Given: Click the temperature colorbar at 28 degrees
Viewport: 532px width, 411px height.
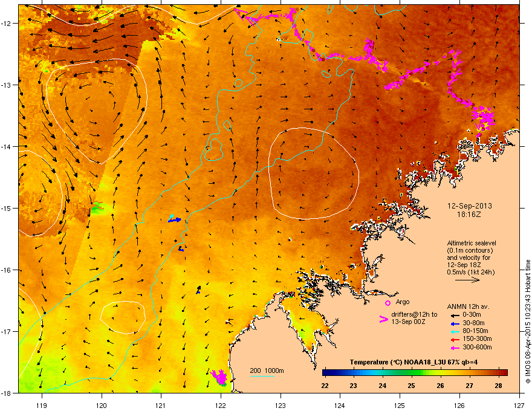Looking at the screenshot, I should [x=498, y=373].
